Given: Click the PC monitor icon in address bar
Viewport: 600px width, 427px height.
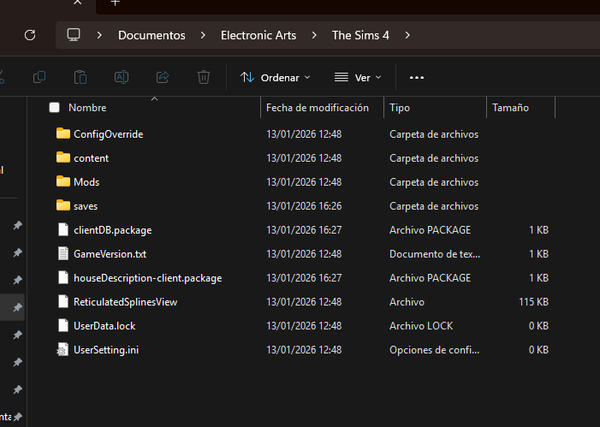Looking at the screenshot, I should (x=73, y=35).
